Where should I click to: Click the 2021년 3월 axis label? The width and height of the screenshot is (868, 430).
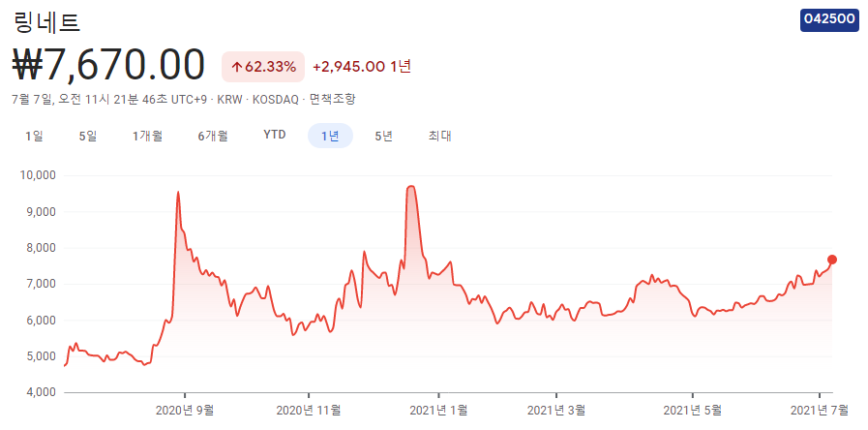[x=556, y=410]
